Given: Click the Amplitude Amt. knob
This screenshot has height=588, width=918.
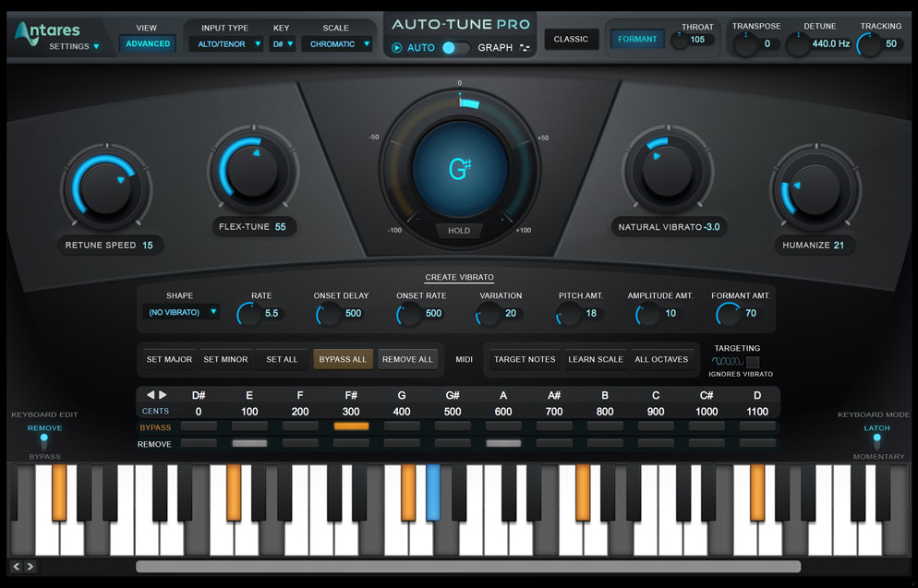Looking at the screenshot, I should pos(648,314).
